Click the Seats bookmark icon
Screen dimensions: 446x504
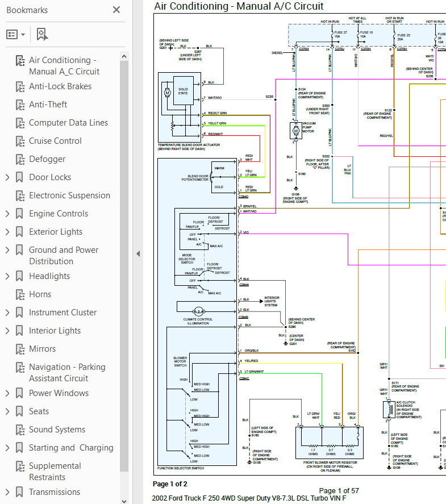19,411
